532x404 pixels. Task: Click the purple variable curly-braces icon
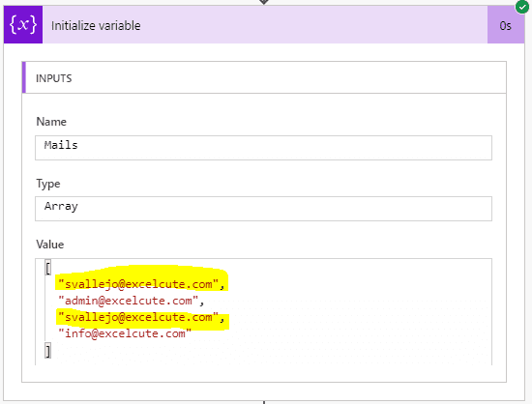pyautogui.click(x=23, y=25)
